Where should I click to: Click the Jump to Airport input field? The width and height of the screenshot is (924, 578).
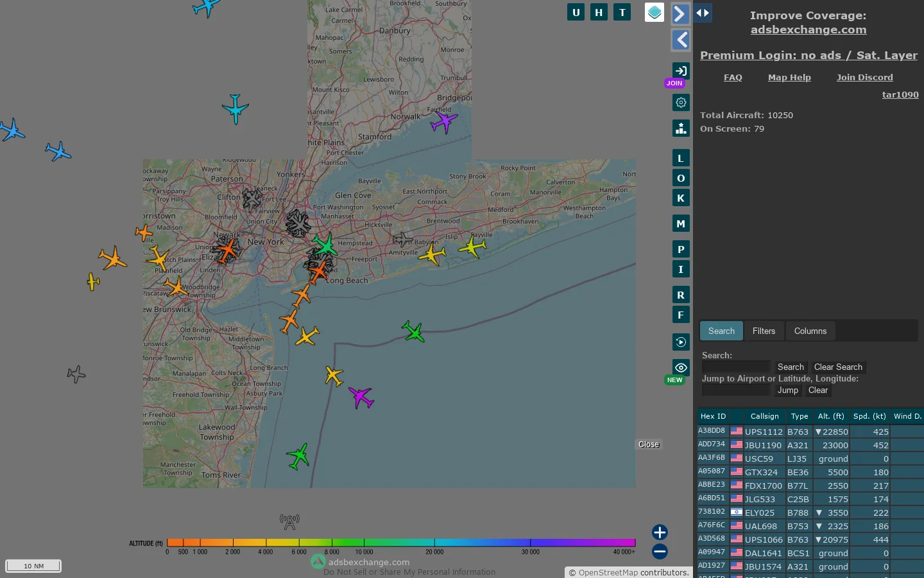(x=736, y=390)
